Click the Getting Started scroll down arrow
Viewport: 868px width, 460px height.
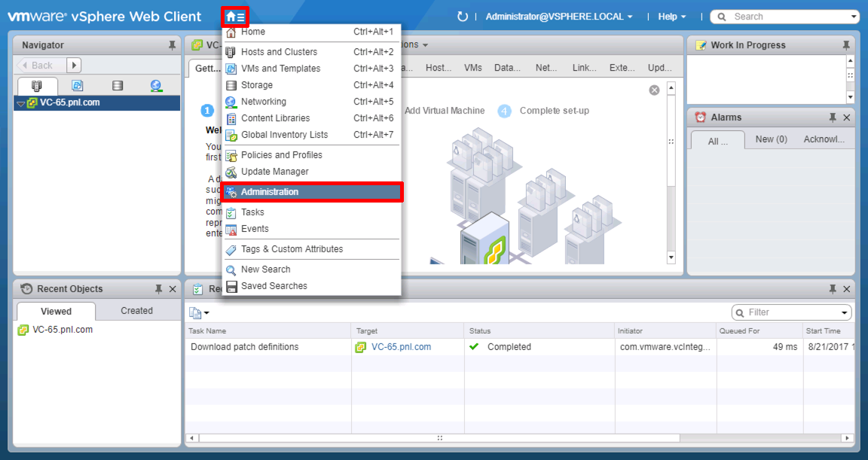point(671,257)
